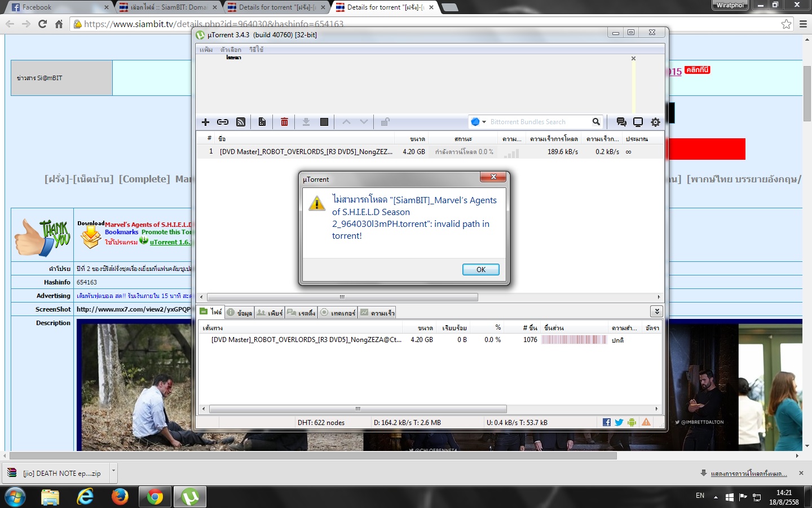
Task: Click the Remote monitor icon in µTorrent toolbar
Action: pyautogui.click(x=638, y=122)
